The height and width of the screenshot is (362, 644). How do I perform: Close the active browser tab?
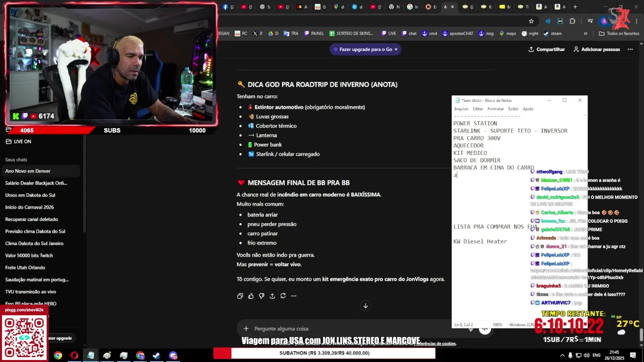[452, 7]
